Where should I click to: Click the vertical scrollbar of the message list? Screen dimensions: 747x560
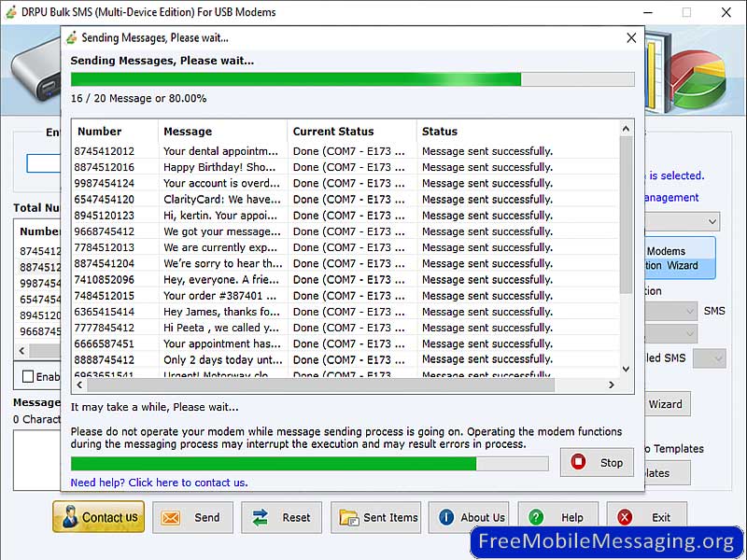tap(626, 215)
